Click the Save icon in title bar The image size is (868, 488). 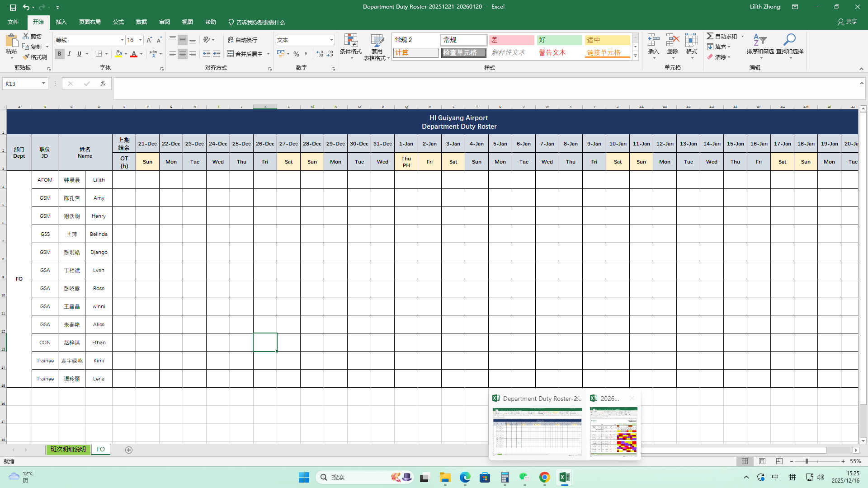point(13,7)
